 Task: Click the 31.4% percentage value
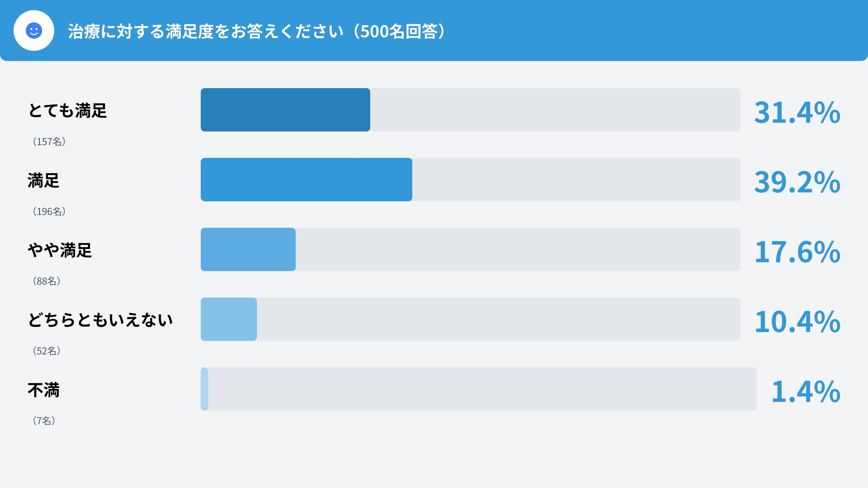point(797,113)
